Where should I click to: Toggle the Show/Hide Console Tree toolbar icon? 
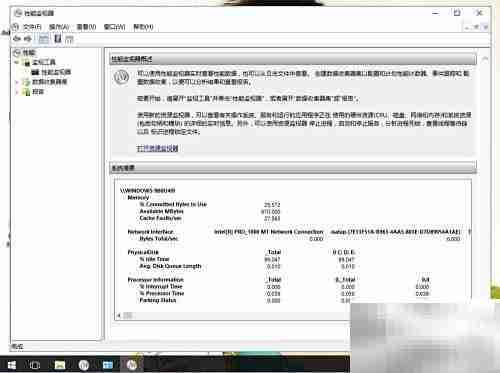tap(43, 39)
